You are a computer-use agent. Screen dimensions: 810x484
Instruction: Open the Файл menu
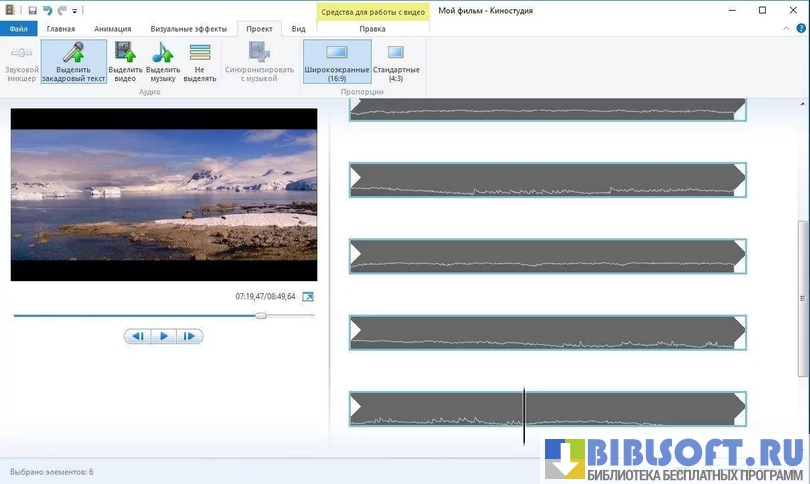pos(18,29)
